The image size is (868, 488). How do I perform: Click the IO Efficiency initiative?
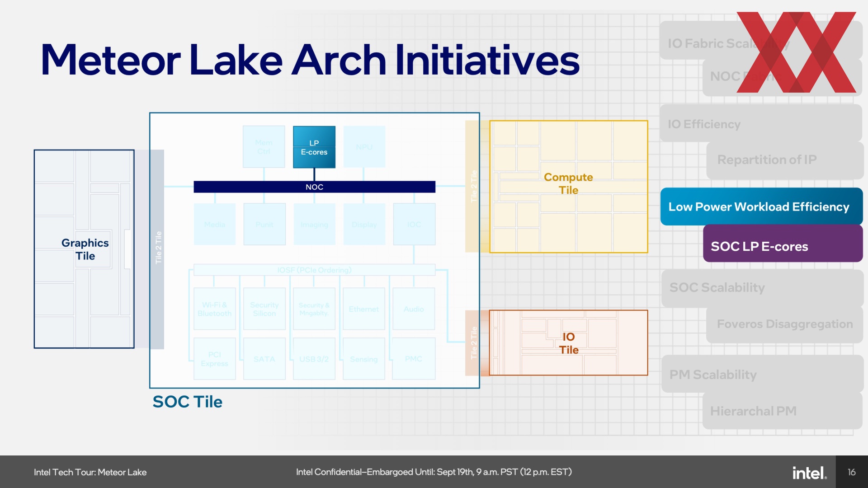pos(760,123)
